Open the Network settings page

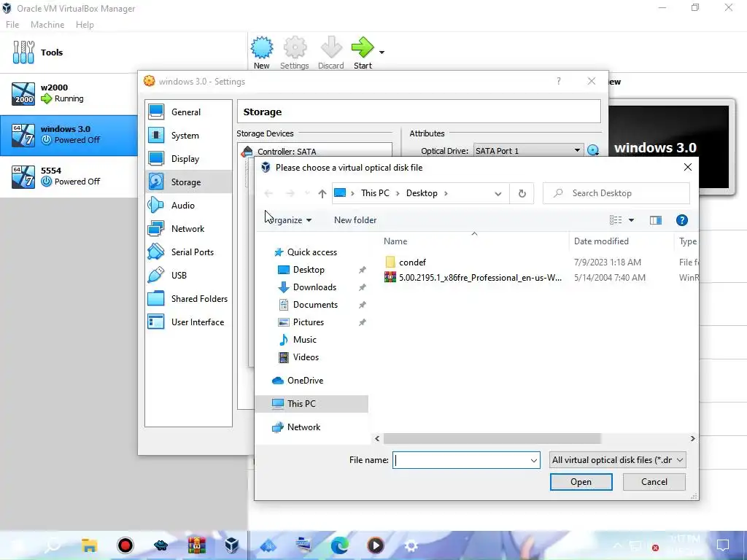click(189, 228)
